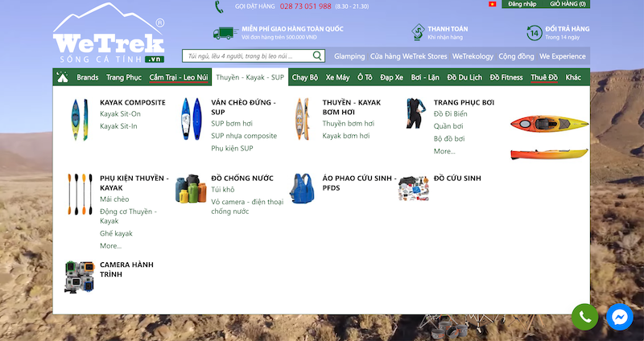Expand More under Trang Phục Bơi
Screen dimensions: 644x341
coord(444,151)
